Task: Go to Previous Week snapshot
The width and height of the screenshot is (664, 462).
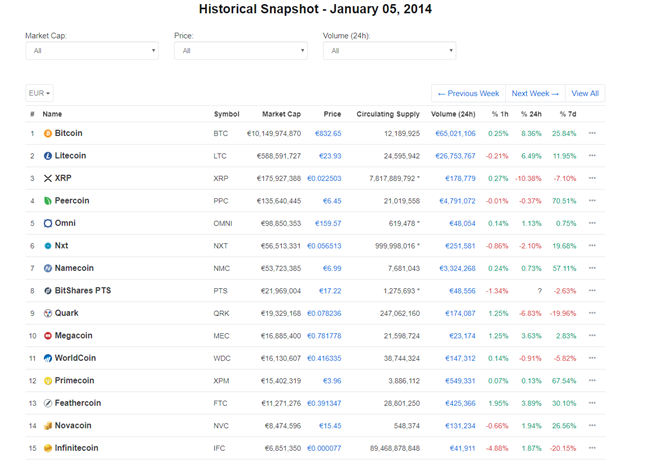Action: click(x=468, y=94)
